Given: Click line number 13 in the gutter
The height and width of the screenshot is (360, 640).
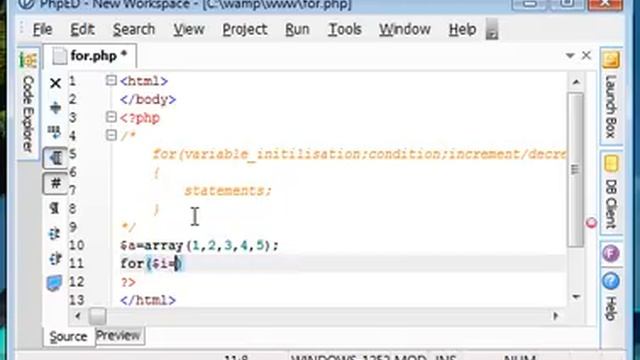Looking at the screenshot, I should click(x=76, y=300).
